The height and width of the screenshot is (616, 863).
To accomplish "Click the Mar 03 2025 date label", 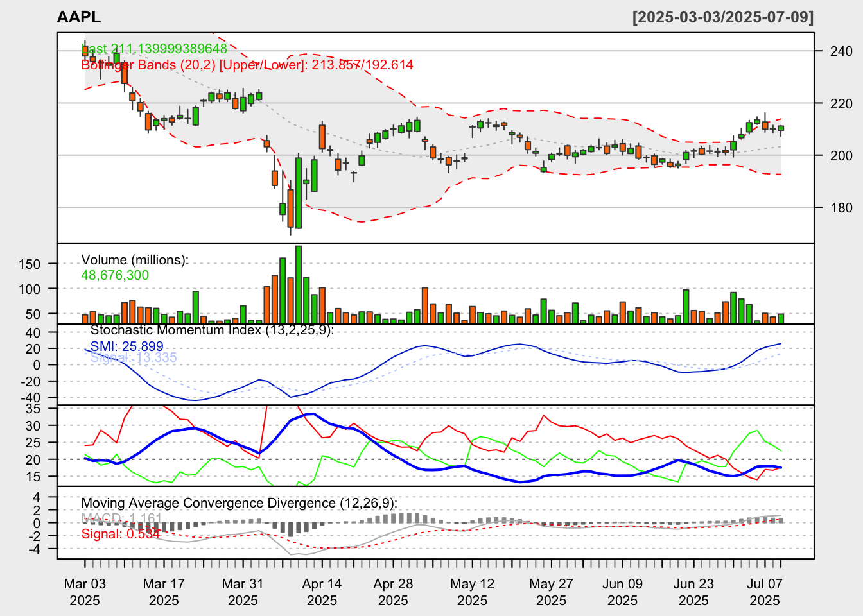I will pyautogui.click(x=85, y=592).
